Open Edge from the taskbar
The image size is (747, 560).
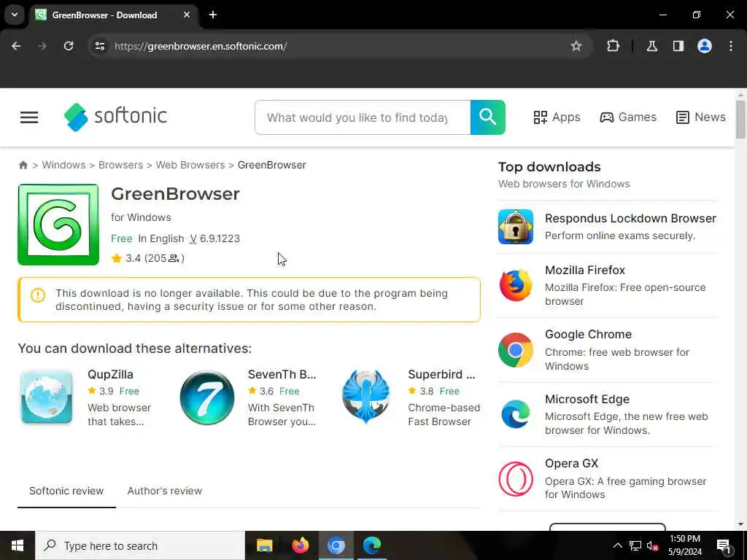371,545
